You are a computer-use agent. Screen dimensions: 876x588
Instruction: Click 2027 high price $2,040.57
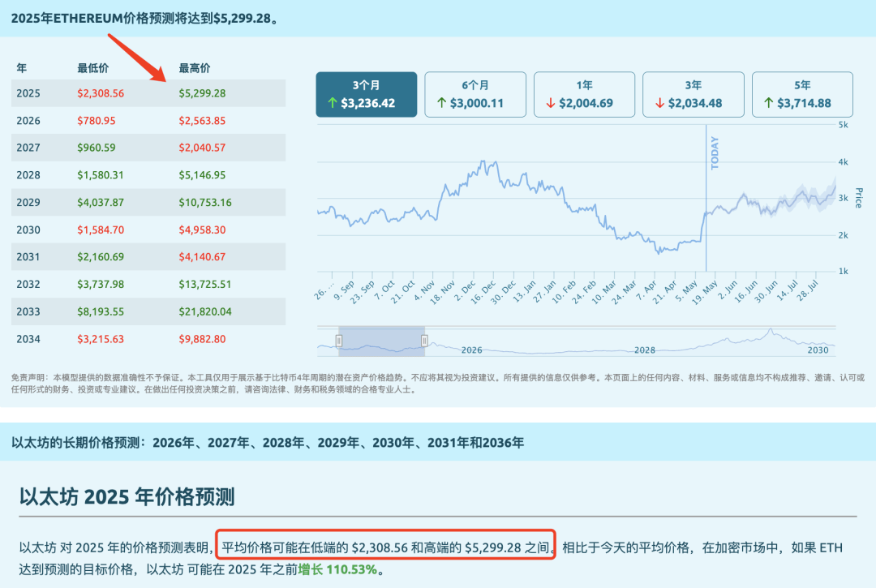pyautogui.click(x=202, y=148)
